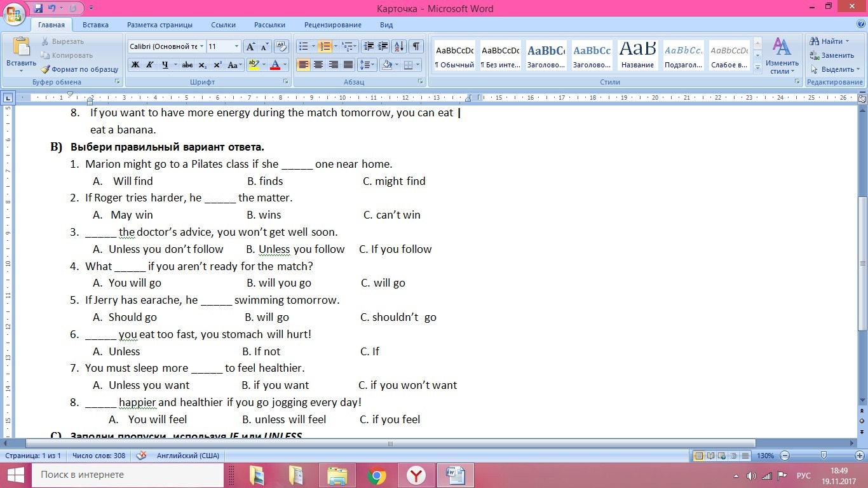Toggle bold (Ж) formatting
The width and height of the screenshot is (868, 488).
pos(135,65)
